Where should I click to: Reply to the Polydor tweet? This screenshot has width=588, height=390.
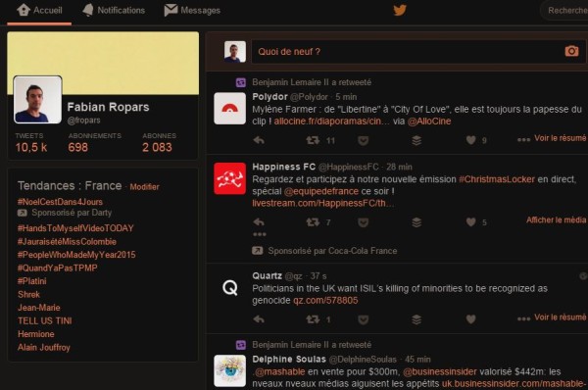tap(259, 140)
